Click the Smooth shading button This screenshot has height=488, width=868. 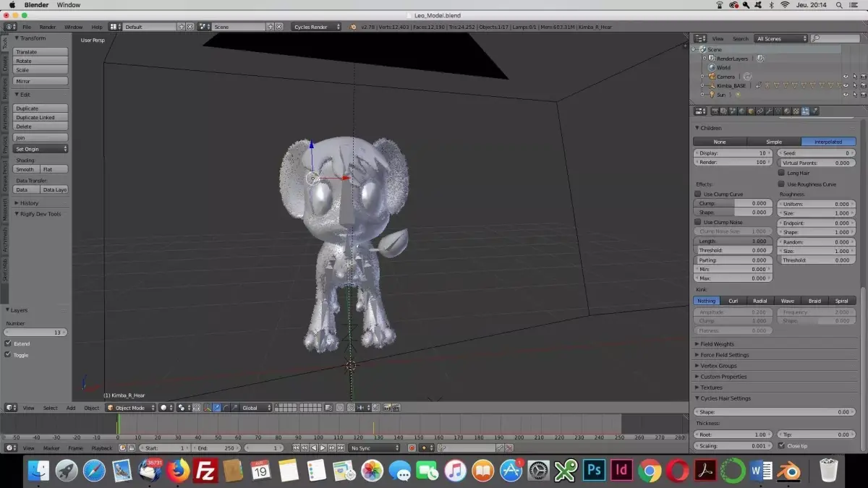[26, 169]
